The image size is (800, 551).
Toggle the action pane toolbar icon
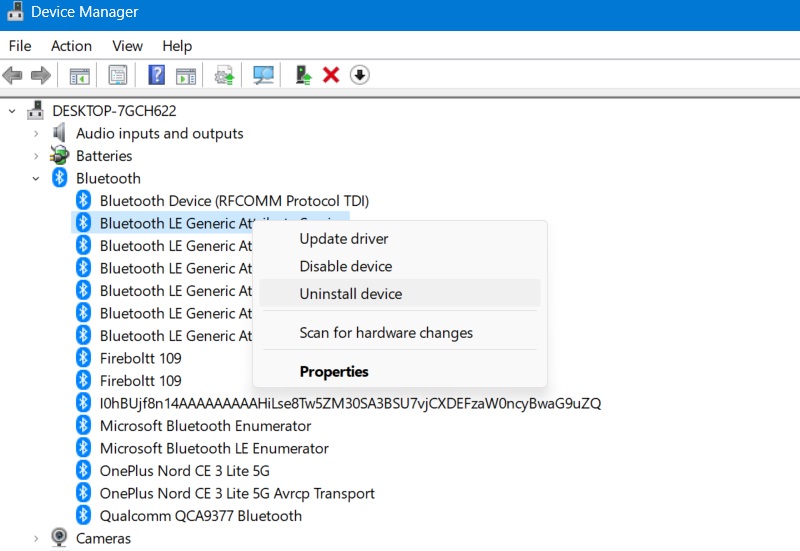click(x=186, y=76)
